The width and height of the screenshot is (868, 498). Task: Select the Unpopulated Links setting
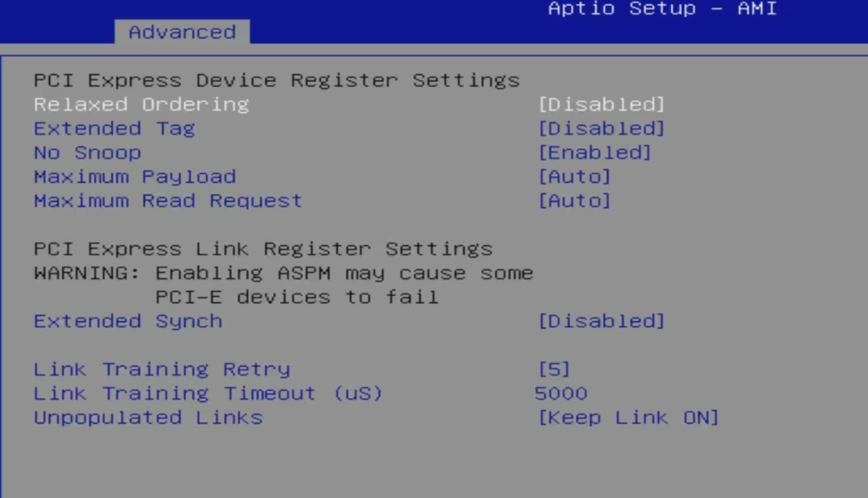pos(148,418)
